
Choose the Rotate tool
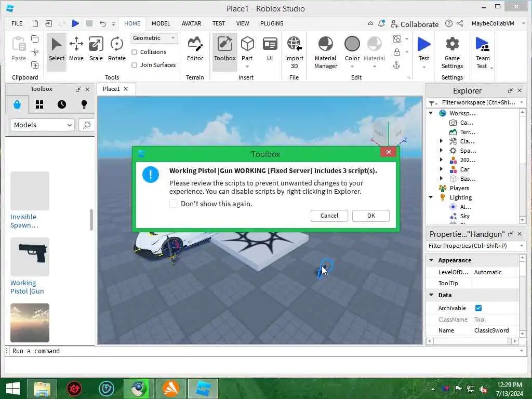click(x=117, y=49)
